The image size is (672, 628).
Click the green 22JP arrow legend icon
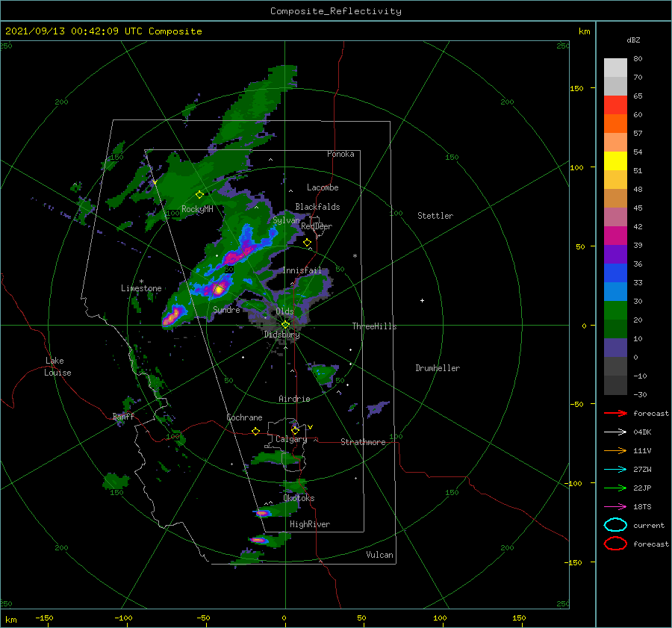point(615,488)
